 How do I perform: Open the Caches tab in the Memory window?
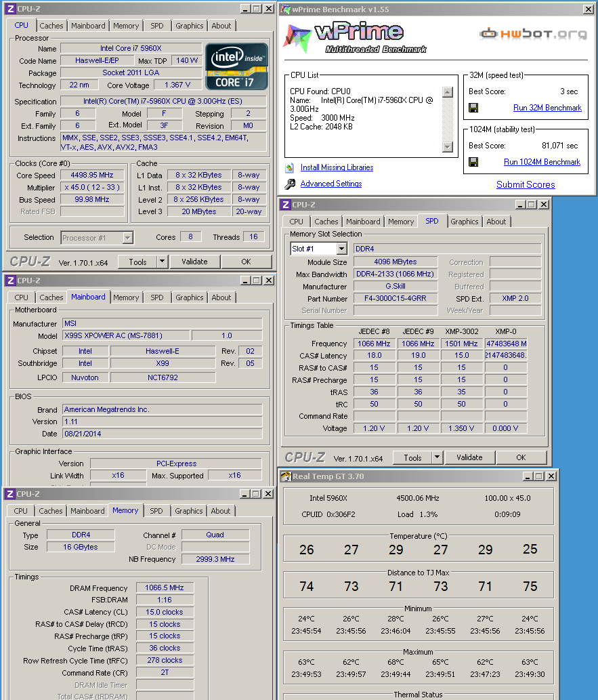point(51,510)
